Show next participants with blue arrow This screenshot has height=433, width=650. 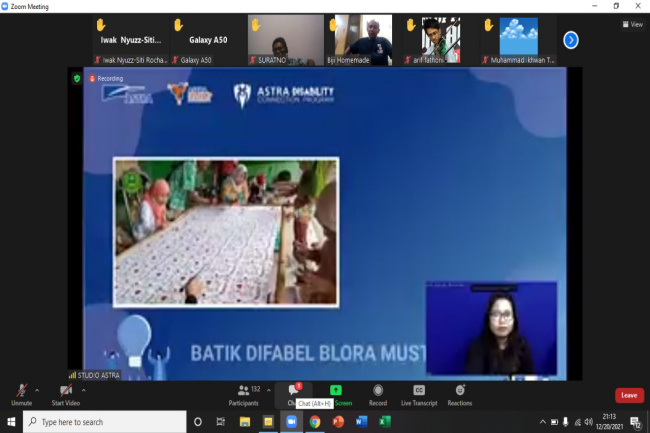coord(571,40)
